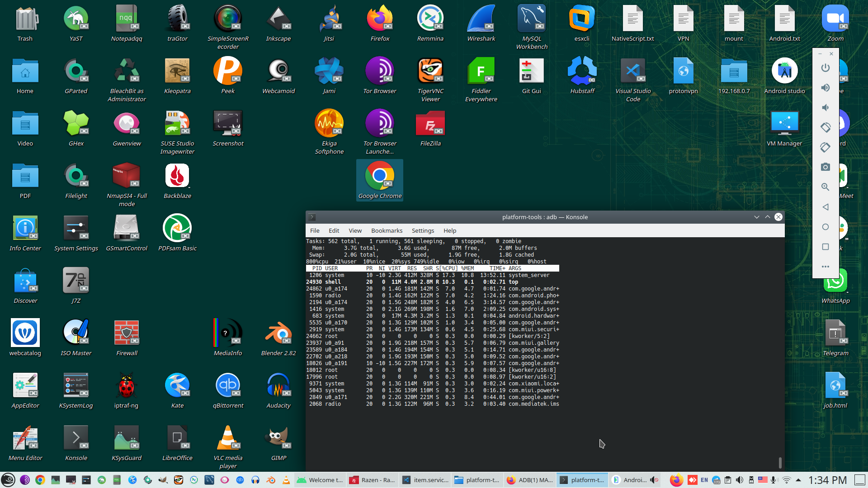Viewport: 868px width, 488px height.
Task: Open Settings menu in Konsole
Action: pyautogui.click(x=423, y=230)
